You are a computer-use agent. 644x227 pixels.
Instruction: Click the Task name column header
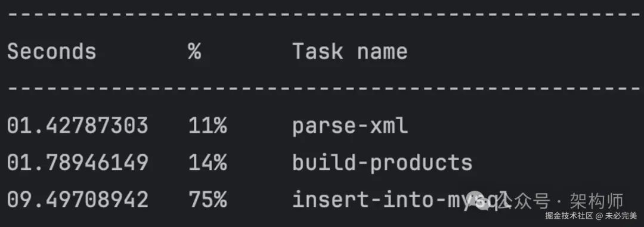(x=350, y=52)
